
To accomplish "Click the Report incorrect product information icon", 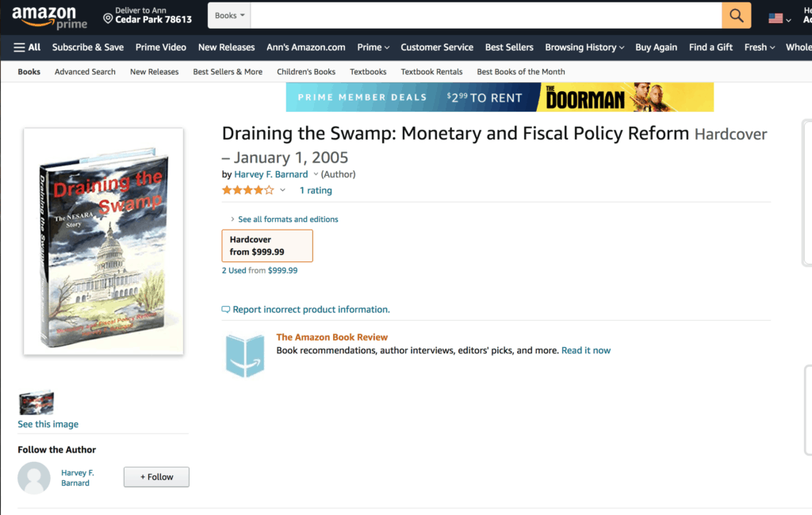I will (226, 310).
